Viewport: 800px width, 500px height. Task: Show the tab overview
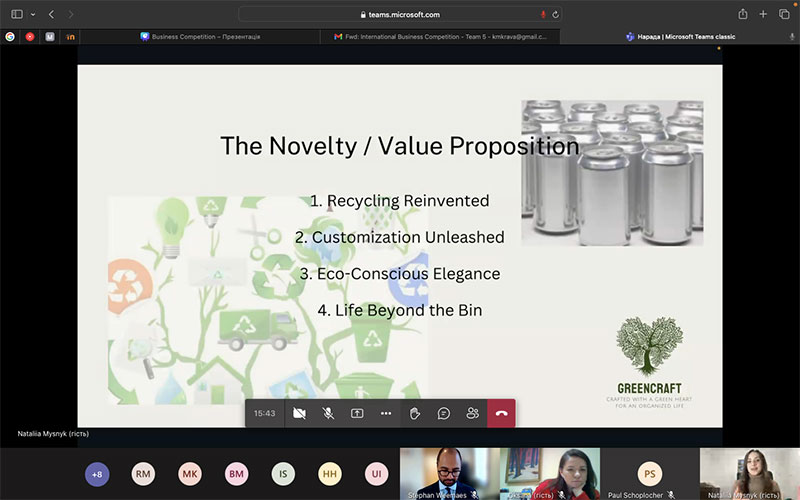(x=784, y=14)
